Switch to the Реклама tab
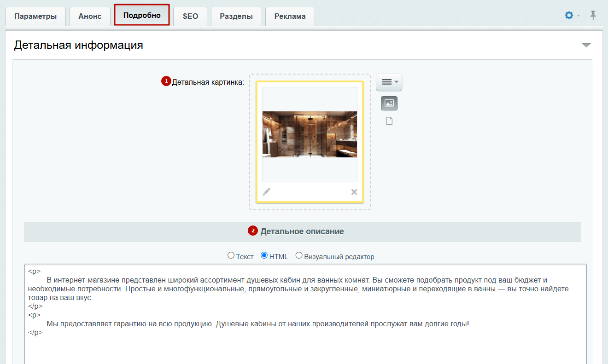The height and width of the screenshot is (364, 608). pos(290,17)
